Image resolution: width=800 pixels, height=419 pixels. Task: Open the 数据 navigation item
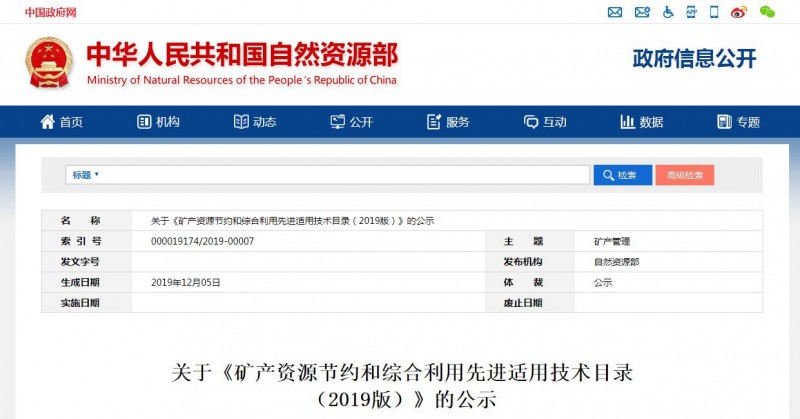[642, 121]
